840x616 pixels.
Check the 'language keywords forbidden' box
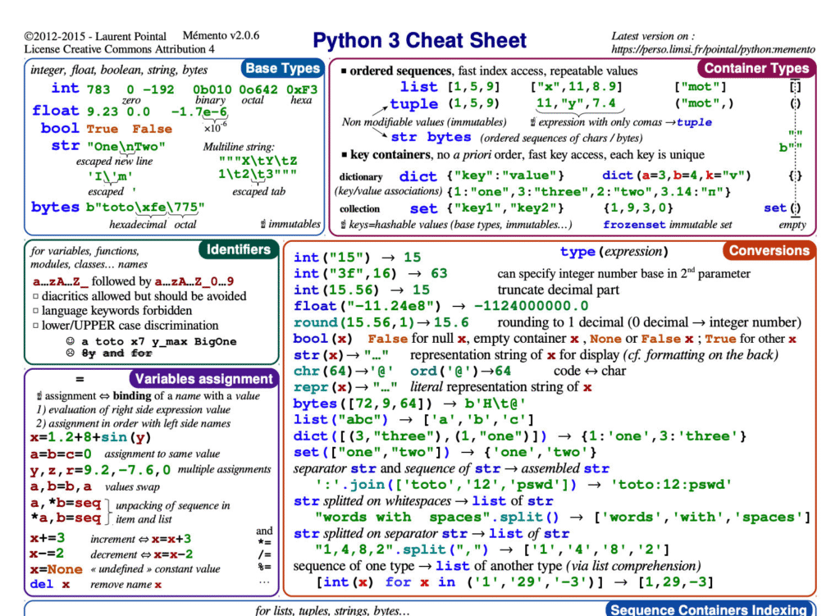35,311
